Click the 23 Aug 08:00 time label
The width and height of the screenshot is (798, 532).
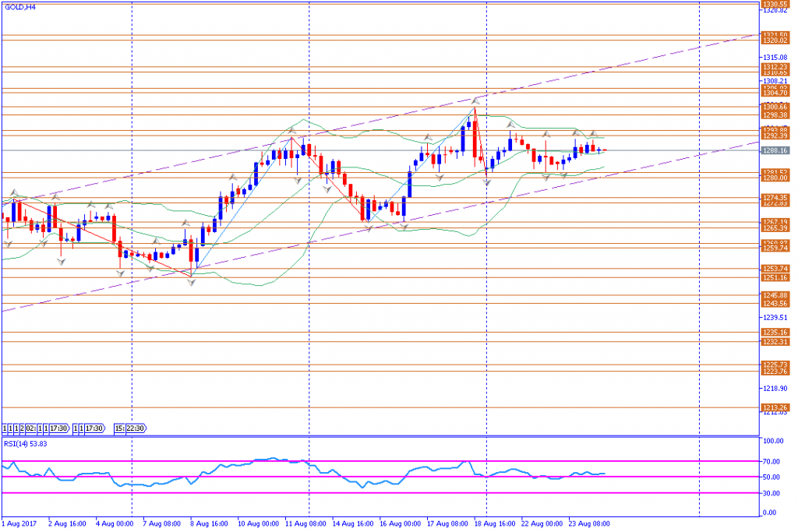click(589, 523)
